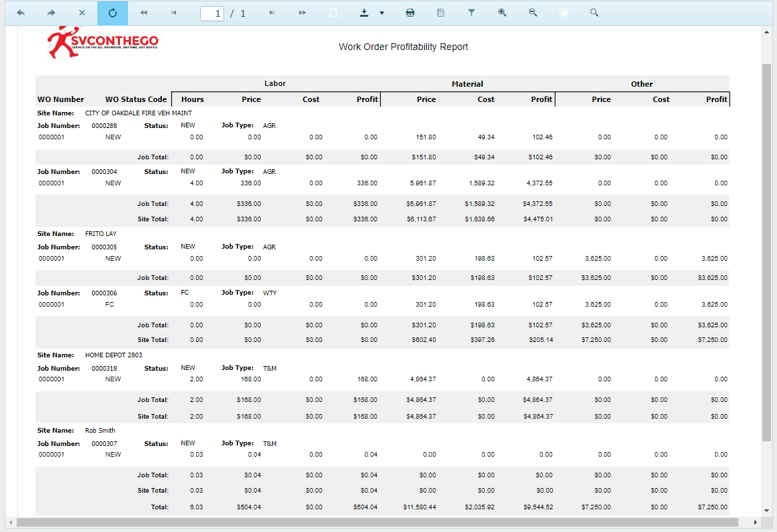Click the WO Status Code column header
The height and width of the screenshot is (532, 777).
(x=136, y=99)
